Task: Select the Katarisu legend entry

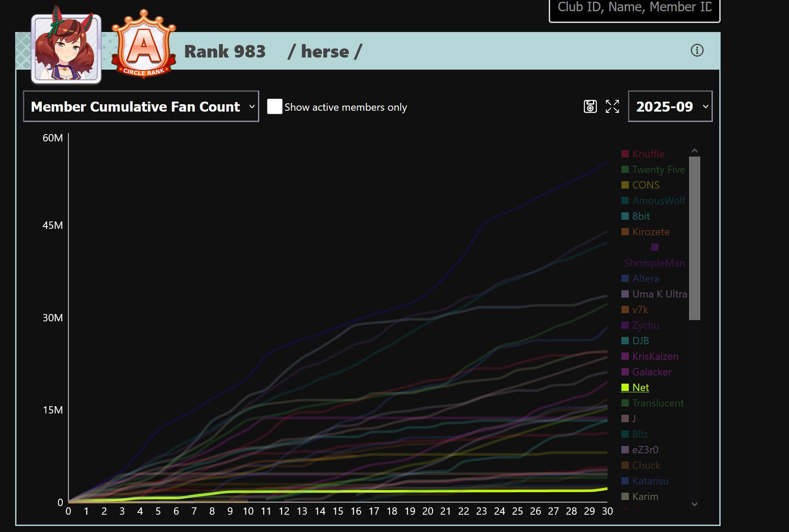Action: pos(645,481)
